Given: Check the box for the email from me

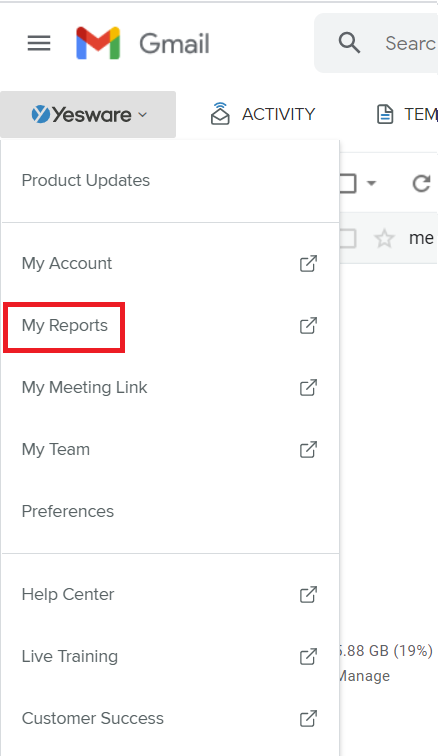Looking at the screenshot, I should coord(347,238).
